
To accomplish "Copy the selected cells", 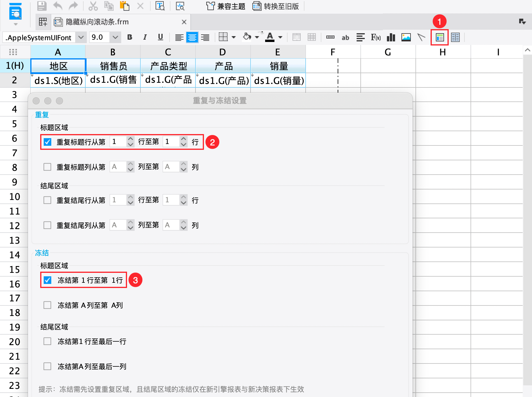I will pyautogui.click(x=109, y=6).
